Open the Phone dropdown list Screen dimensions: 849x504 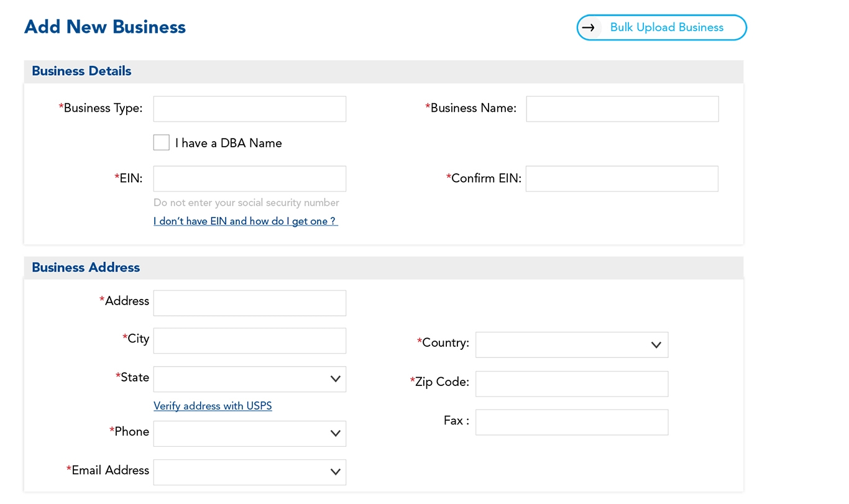click(249, 434)
